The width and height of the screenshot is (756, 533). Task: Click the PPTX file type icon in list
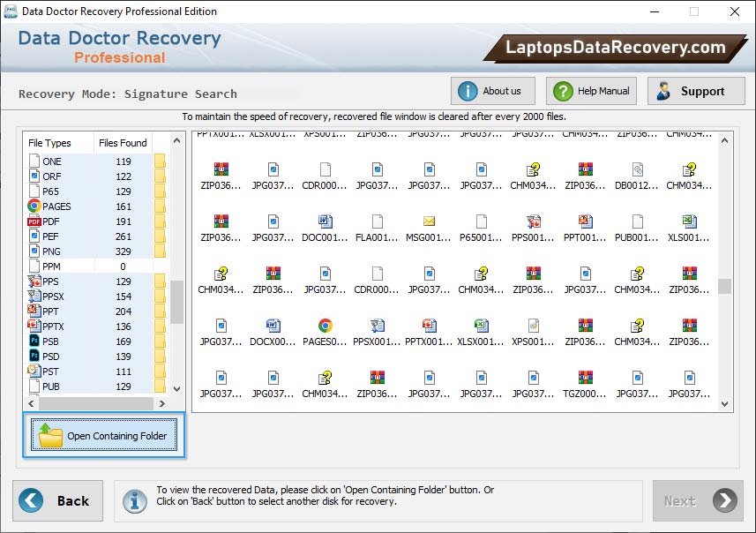click(34, 327)
